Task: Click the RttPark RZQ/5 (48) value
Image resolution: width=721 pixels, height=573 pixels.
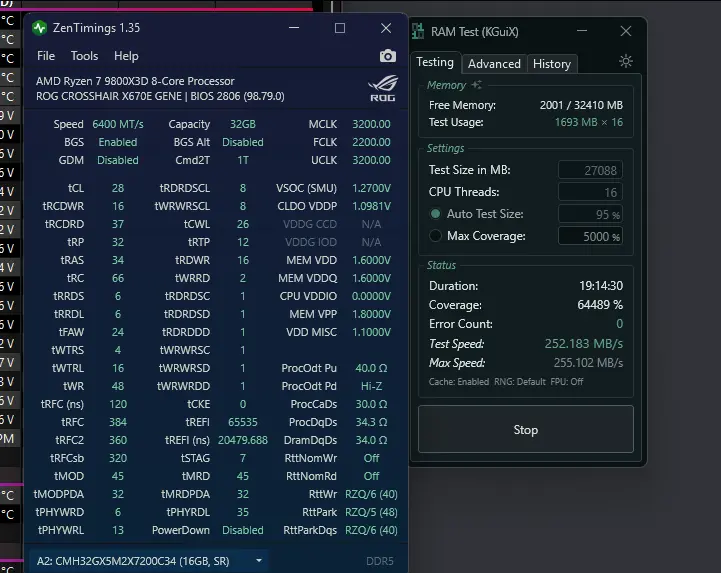Action: click(x=371, y=512)
